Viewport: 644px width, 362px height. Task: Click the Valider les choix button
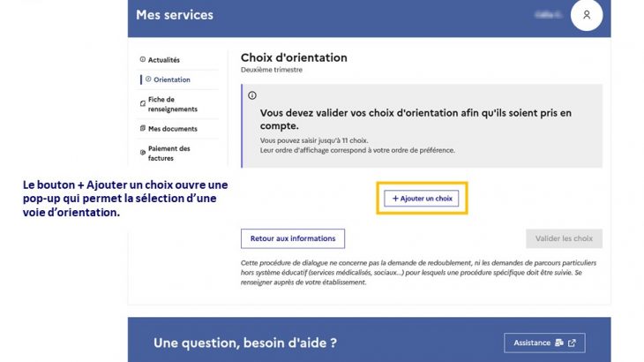pyautogui.click(x=564, y=238)
